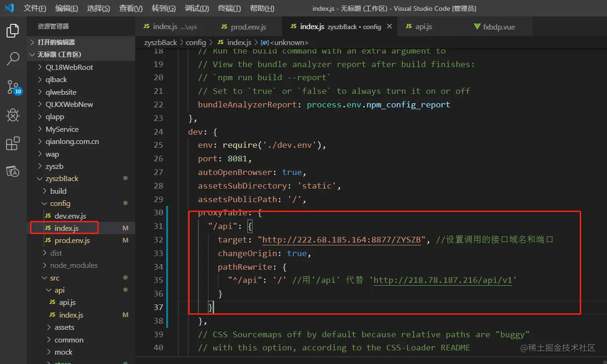
Task: Open the translate extension icon in activity bar
Action: coord(13,172)
